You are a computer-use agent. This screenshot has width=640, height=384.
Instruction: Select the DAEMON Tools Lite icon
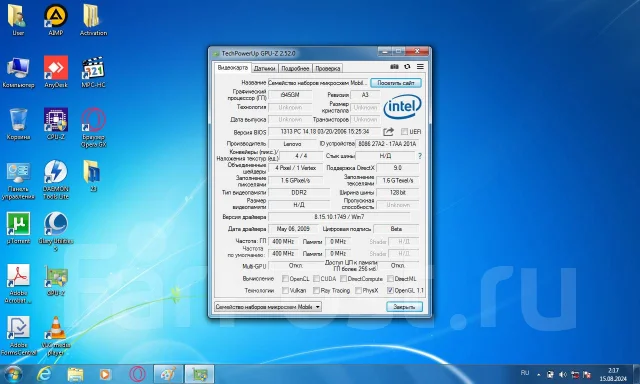56,180
